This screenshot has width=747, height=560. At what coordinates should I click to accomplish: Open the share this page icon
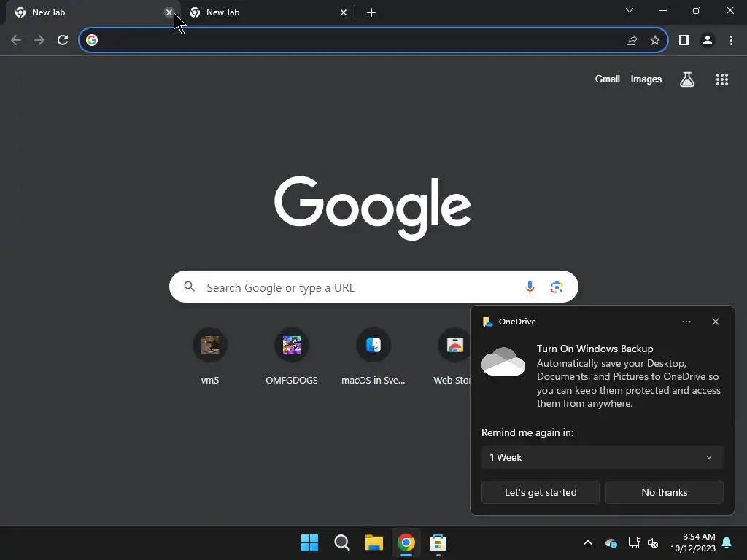pos(632,41)
